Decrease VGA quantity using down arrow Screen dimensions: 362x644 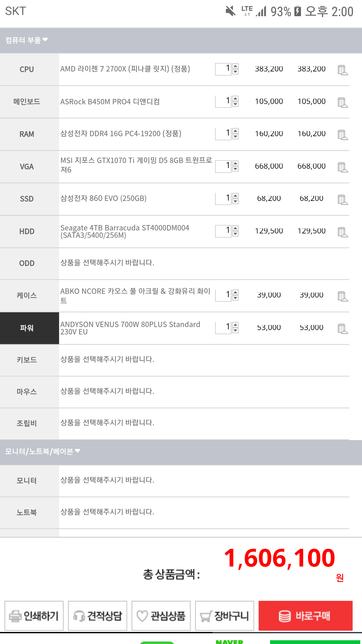pyautogui.click(x=236, y=169)
